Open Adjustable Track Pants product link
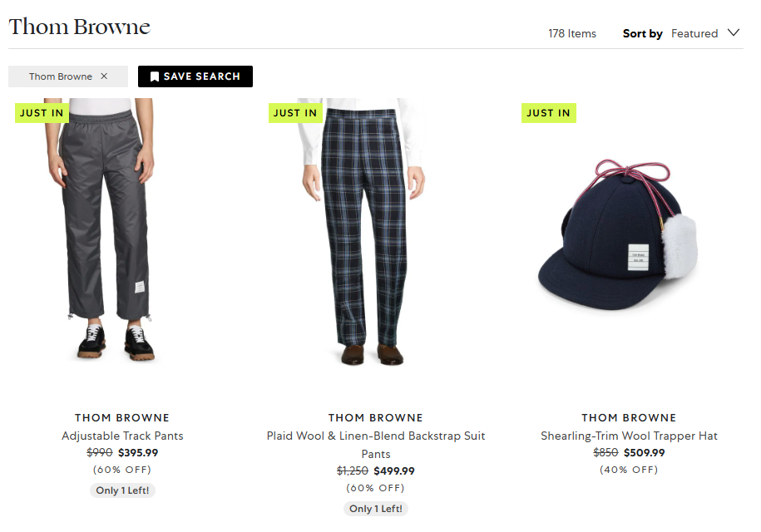Image resolution: width=761 pixels, height=532 pixels. [122, 436]
